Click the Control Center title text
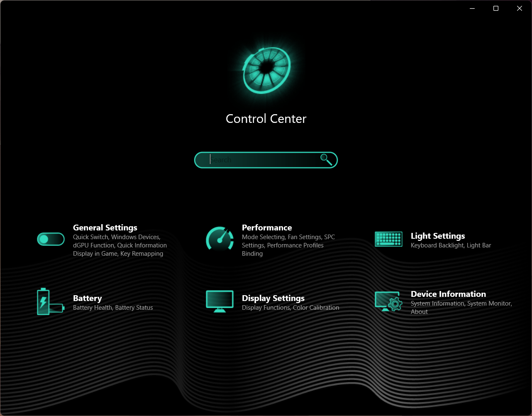This screenshot has height=416, width=532. point(266,119)
